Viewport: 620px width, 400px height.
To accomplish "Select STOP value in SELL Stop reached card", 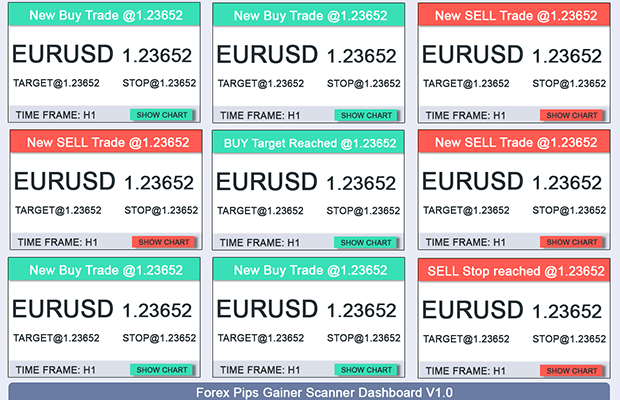I will 568,338.
